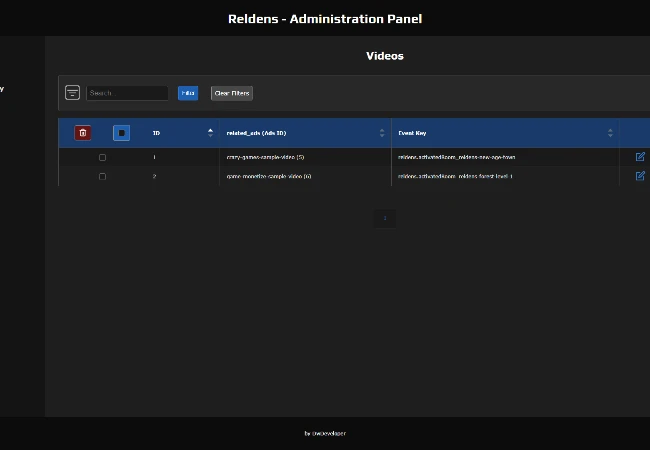The image size is (650, 450).
Task: Click the blue Filter button
Action: point(188,93)
